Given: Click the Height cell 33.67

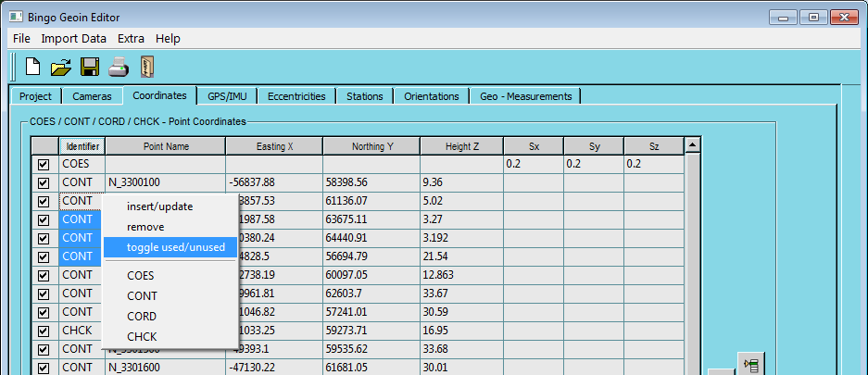Looking at the screenshot, I should click(461, 294).
